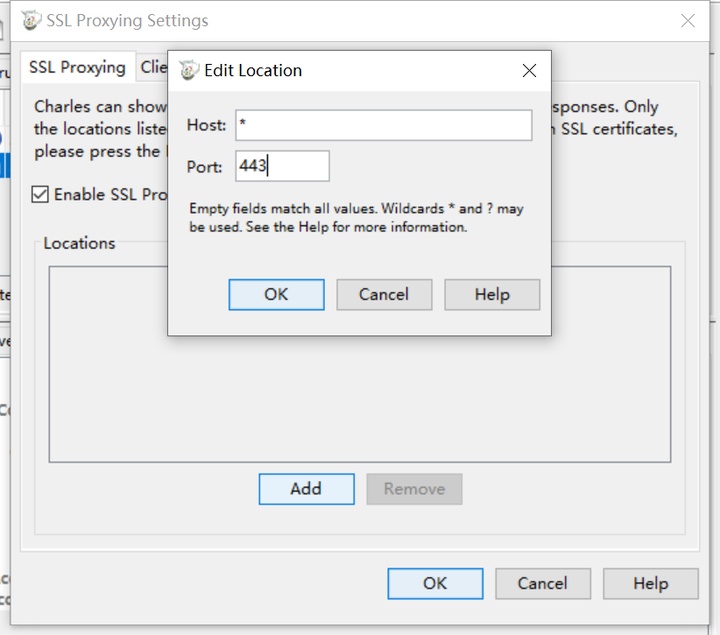Screen dimensions: 720x635
Task: Click the Port input field
Action: tap(282, 166)
